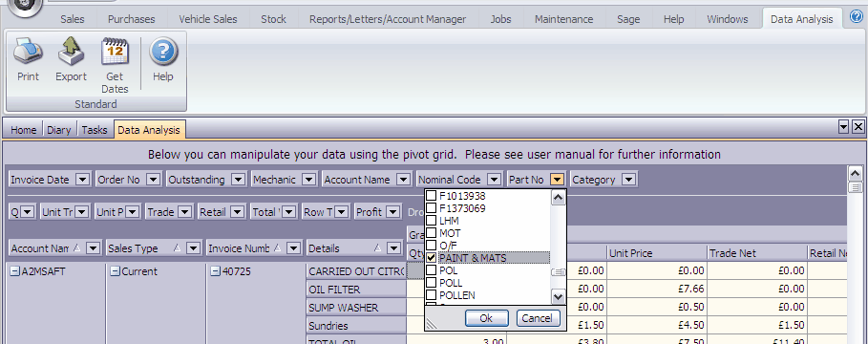Viewport: 868px width, 344px height.
Task: Click the up arrow of the filter list scrollbar
Action: click(559, 197)
